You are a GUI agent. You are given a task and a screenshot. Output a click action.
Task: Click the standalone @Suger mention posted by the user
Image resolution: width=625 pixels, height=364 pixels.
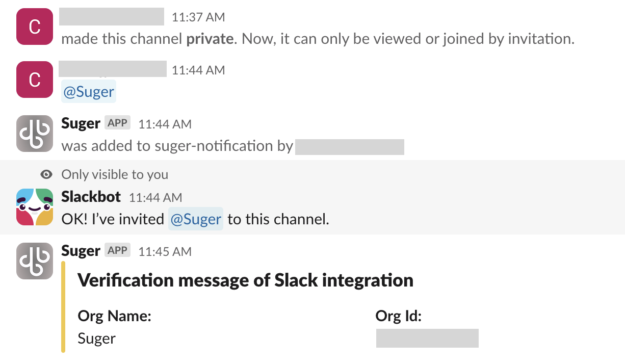pyautogui.click(x=89, y=92)
